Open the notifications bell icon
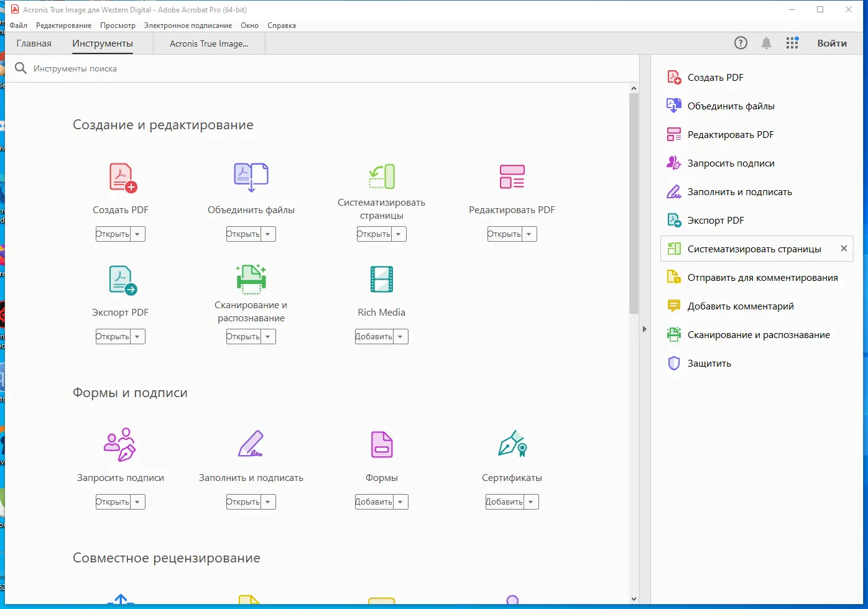Screen dimensions: 868x609 (767, 43)
